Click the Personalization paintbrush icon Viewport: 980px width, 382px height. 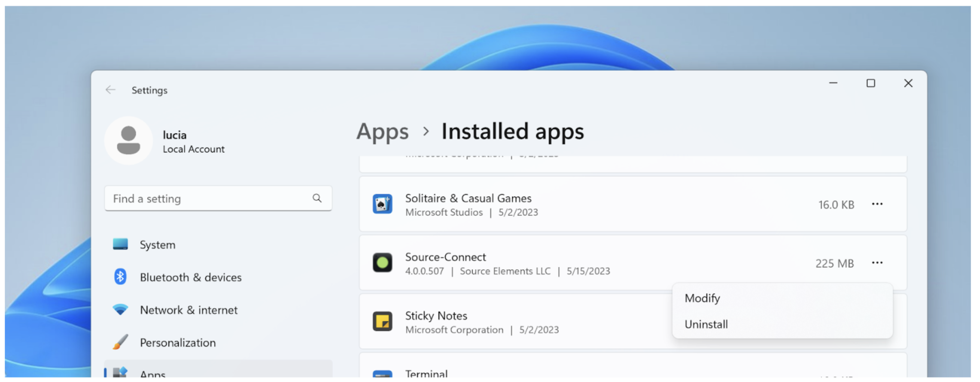point(120,342)
